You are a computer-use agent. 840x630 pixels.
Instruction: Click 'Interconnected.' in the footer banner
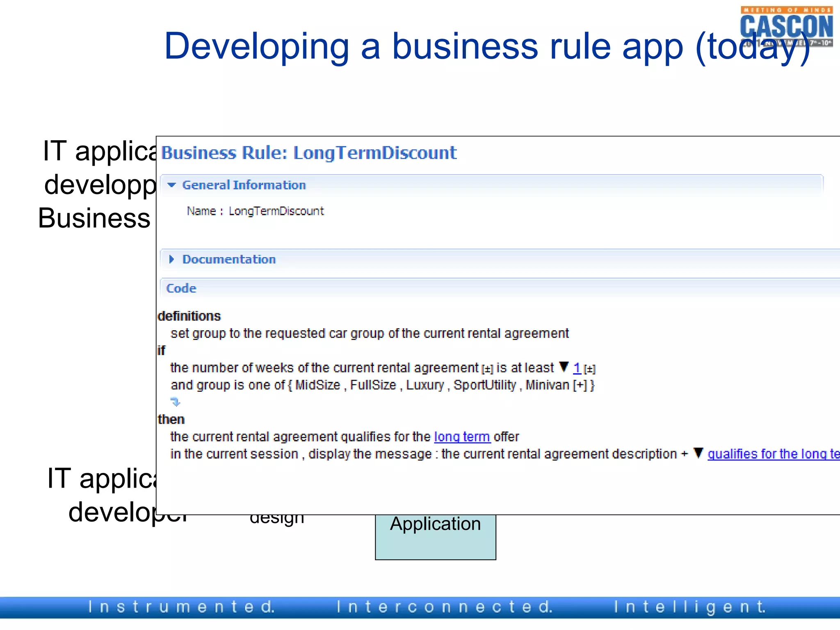click(445, 607)
